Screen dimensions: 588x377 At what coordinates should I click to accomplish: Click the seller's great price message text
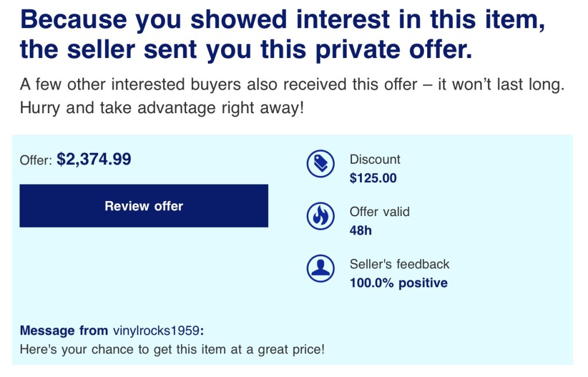pos(172,349)
